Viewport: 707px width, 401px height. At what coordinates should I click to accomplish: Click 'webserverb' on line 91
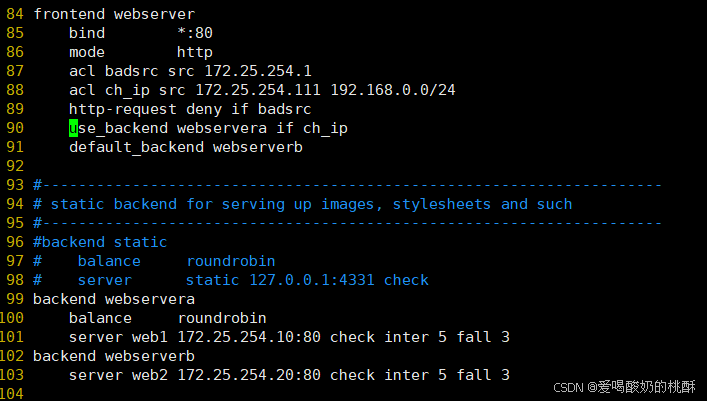tap(258, 147)
